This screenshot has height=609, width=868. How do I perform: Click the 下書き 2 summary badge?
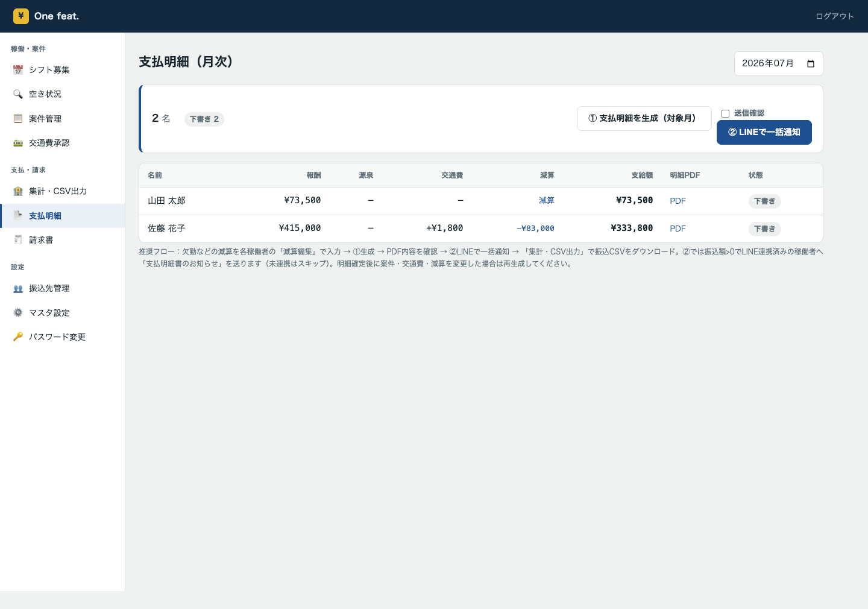tap(204, 119)
